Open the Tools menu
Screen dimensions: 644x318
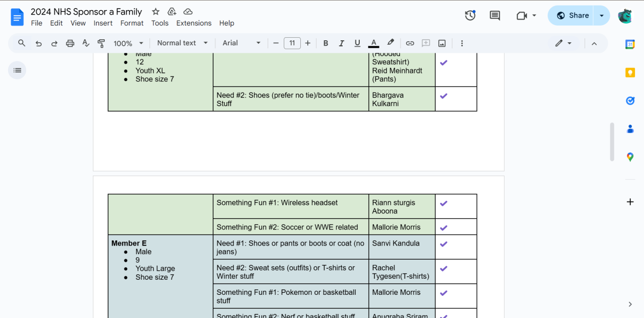(x=160, y=23)
